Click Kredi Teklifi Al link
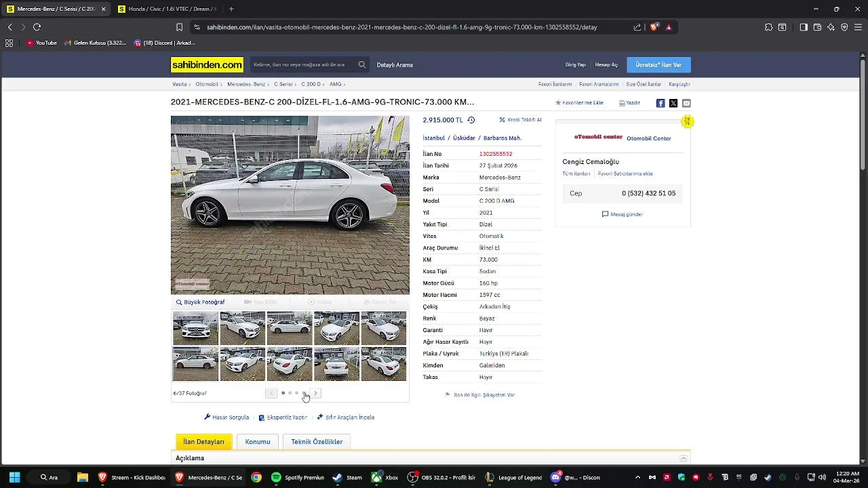Image resolution: width=868 pixels, height=488 pixels. [521, 120]
